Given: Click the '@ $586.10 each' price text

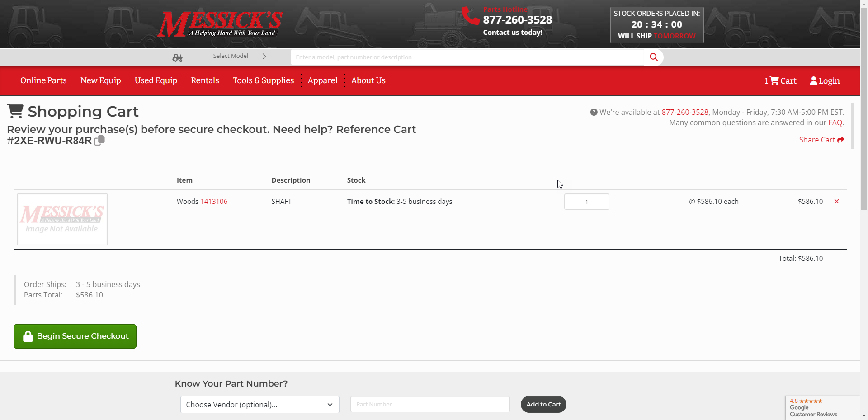Looking at the screenshot, I should click(714, 202).
